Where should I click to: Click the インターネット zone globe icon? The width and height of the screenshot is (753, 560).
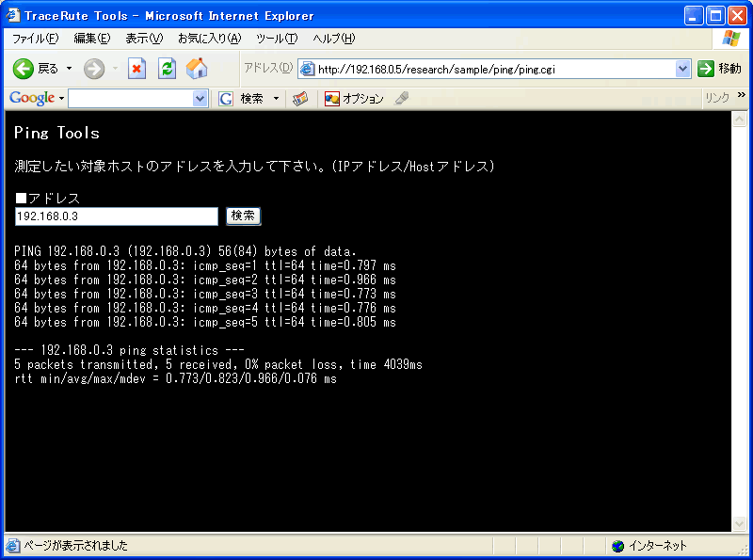coord(617,546)
